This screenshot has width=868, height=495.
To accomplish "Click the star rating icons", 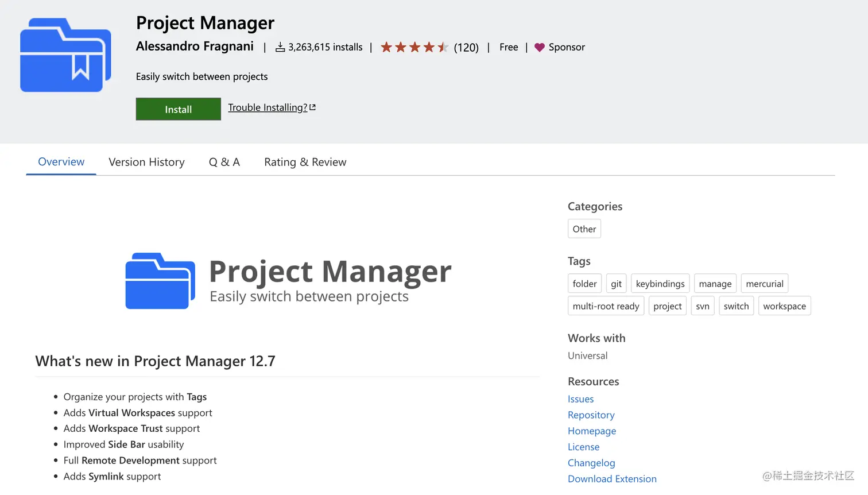I will [x=414, y=47].
